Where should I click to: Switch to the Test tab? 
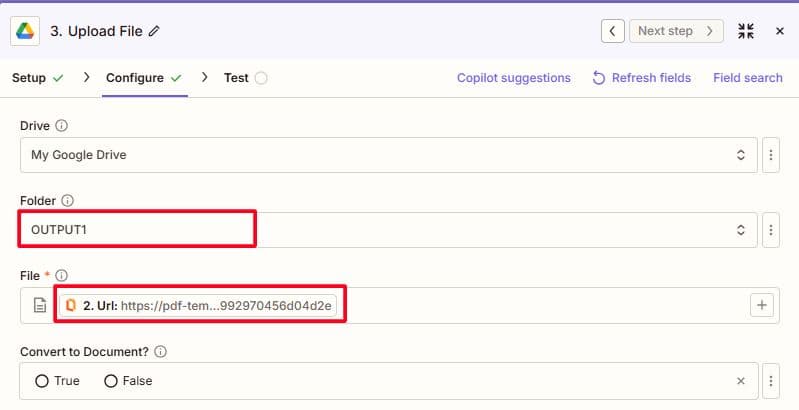point(245,78)
